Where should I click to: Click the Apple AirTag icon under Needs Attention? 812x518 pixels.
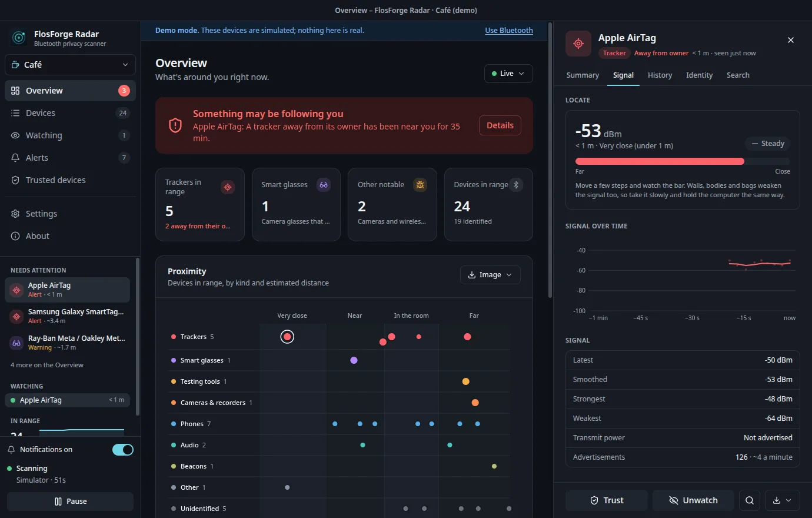16,290
